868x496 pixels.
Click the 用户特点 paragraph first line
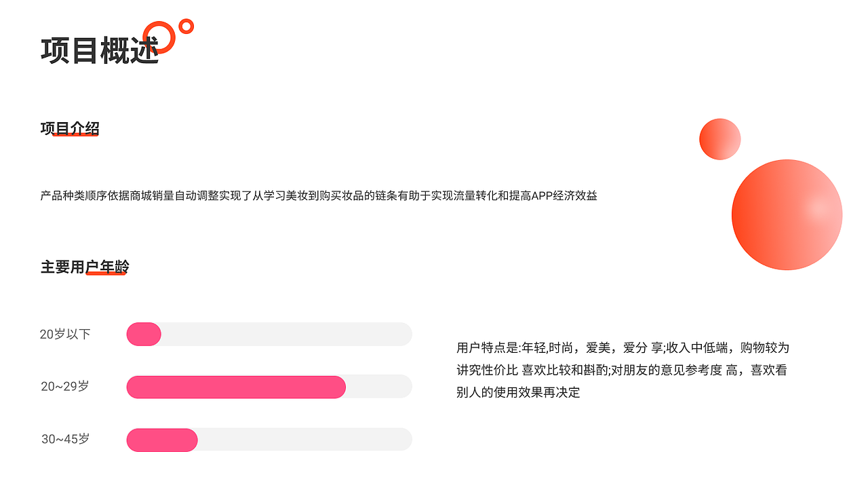coord(623,348)
